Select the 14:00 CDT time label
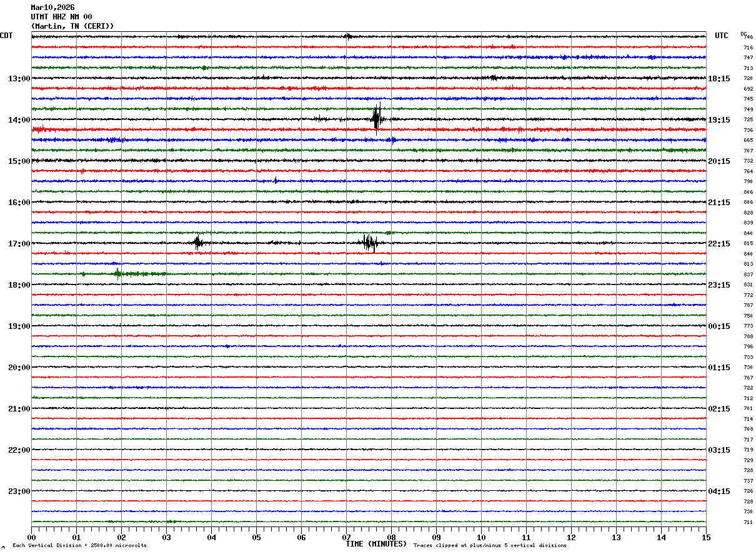Viewport: 756px width, 554px height. pos(19,120)
